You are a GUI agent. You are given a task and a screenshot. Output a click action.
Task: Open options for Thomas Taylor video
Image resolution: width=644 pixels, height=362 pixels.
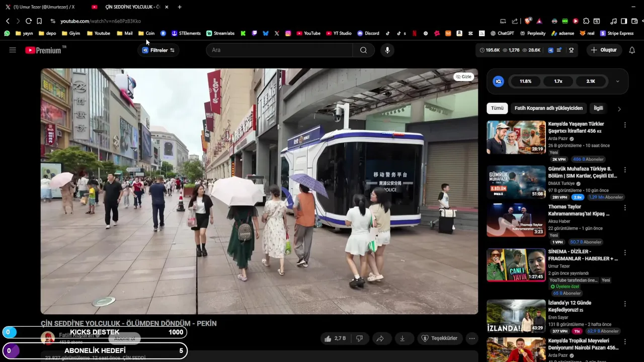click(625, 208)
